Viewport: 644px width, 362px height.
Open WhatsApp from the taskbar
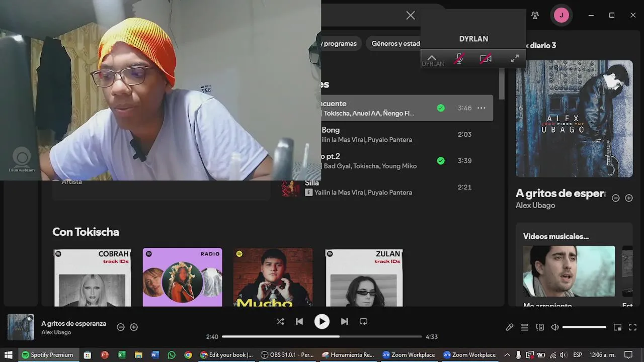(172, 355)
